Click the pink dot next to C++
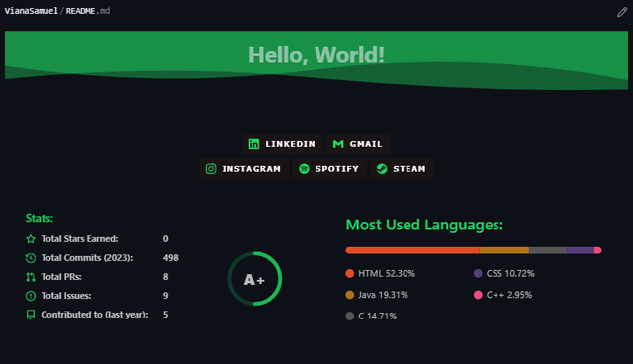Image resolution: width=633 pixels, height=364 pixels. (478, 295)
